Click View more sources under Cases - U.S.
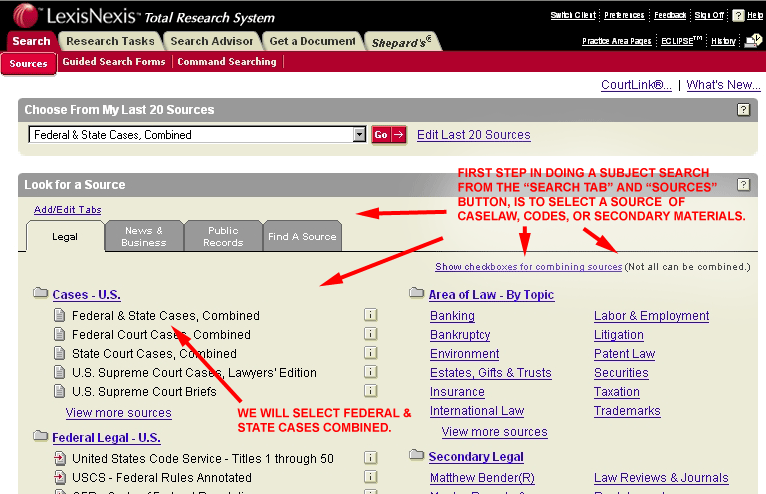 [119, 413]
